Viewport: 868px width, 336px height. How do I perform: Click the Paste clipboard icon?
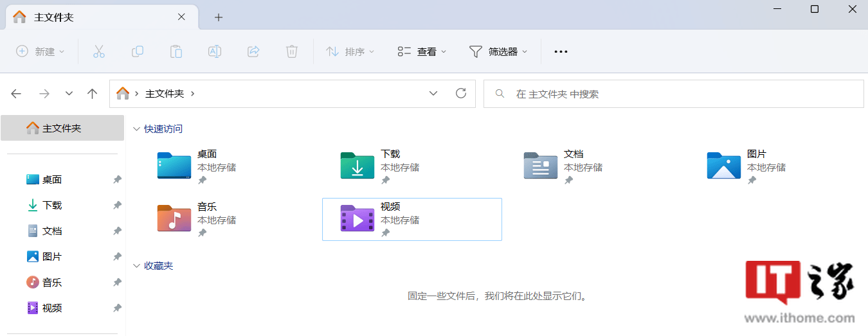click(176, 51)
